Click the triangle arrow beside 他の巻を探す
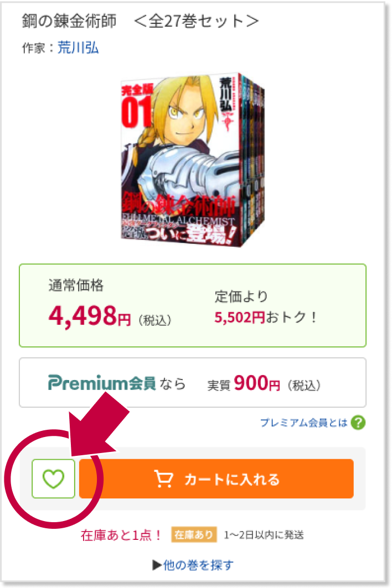The image size is (392, 588). pos(157,565)
